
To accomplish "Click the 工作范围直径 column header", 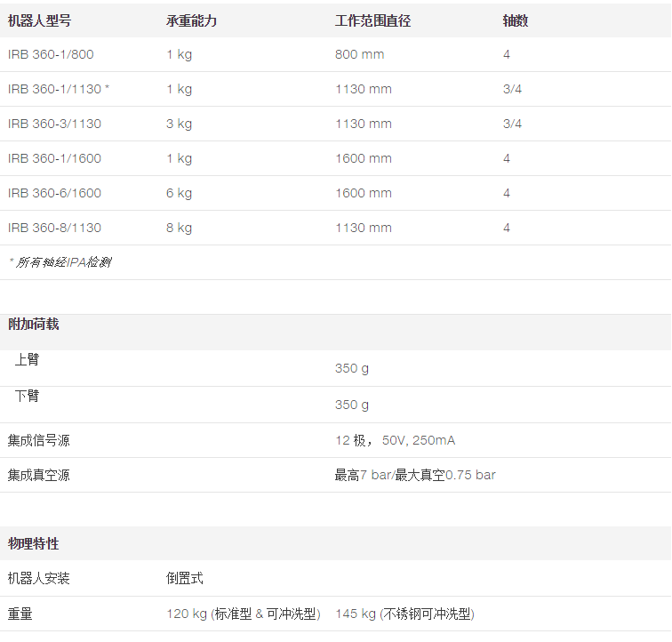I will (x=372, y=20).
